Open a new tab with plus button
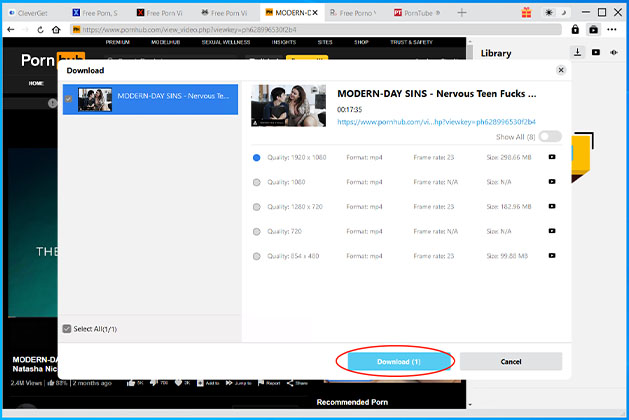Screen dimensions: 629x420 pos(461,13)
